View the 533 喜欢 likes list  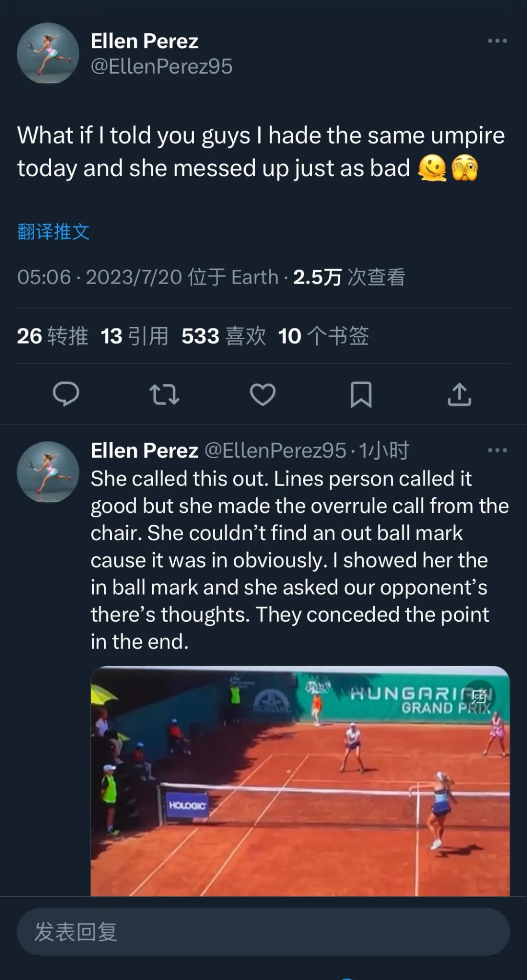pos(223,336)
